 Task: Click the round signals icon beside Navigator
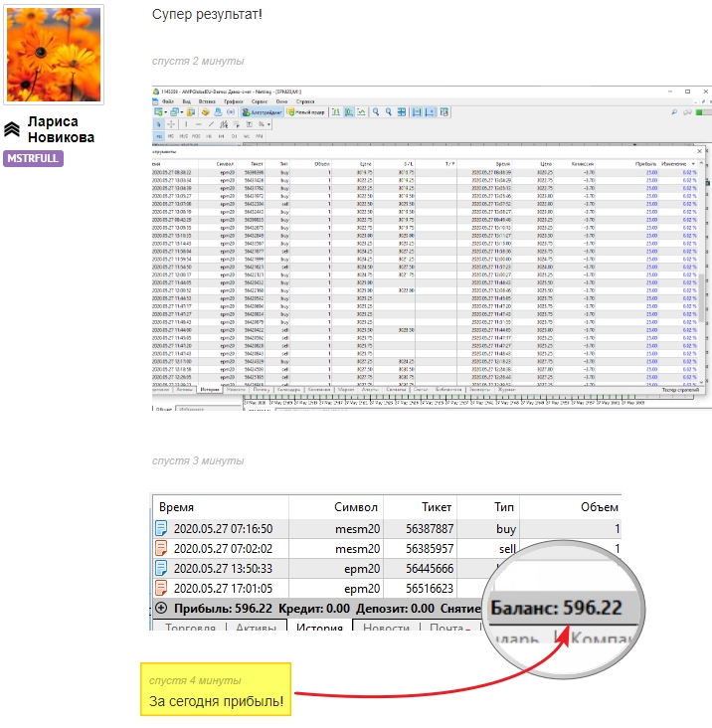pos(231,112)
